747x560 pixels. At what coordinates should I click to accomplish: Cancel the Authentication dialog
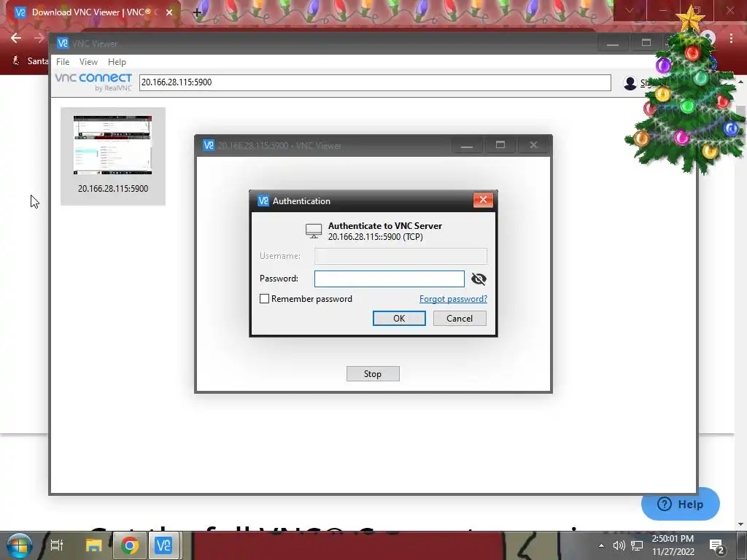460,318
